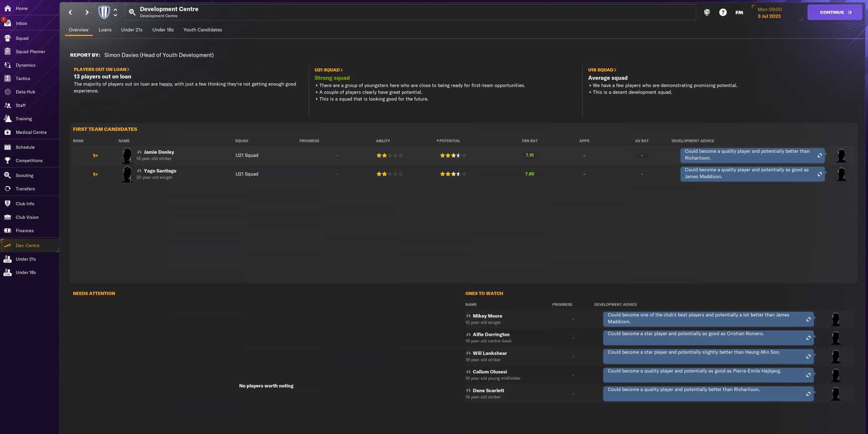868x434 pixels.
Task: Switch to the Youth Candidates tab
Action: pos(203,30)
